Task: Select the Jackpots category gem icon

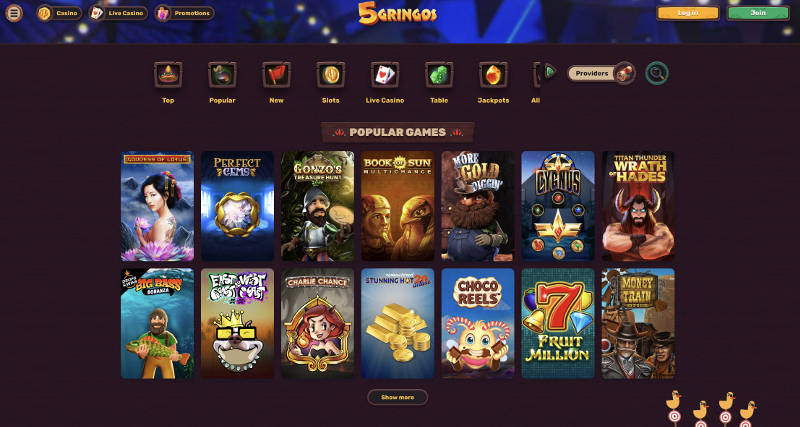Action: coord(493,74)
